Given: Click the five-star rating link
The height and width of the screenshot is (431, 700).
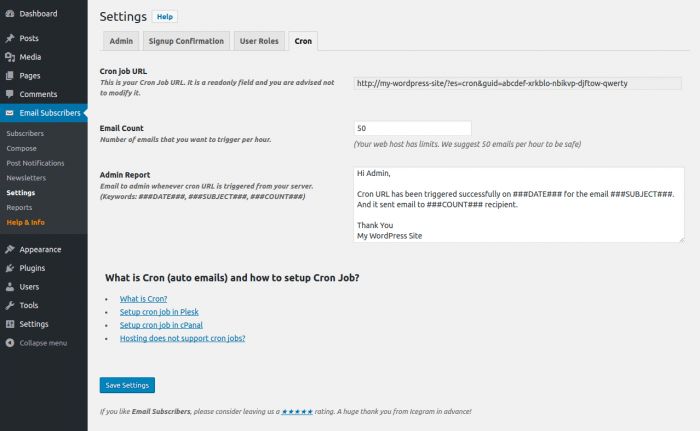Looking at the screenshot, I should click(x=297, y=411).
